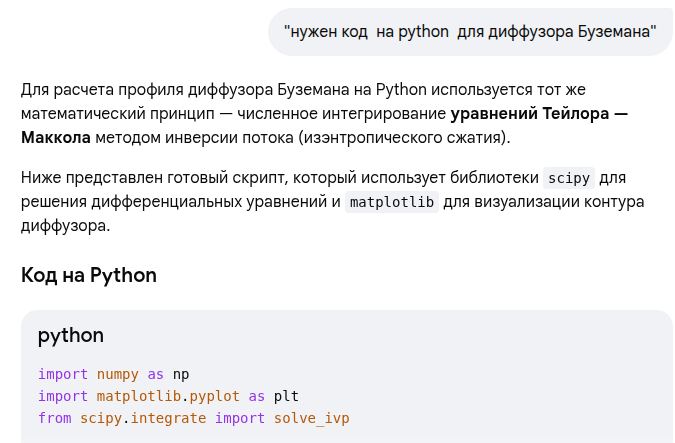Click the word Python in first paragraph
Screen dimensions: 675x443
click(x=401, y=90)
